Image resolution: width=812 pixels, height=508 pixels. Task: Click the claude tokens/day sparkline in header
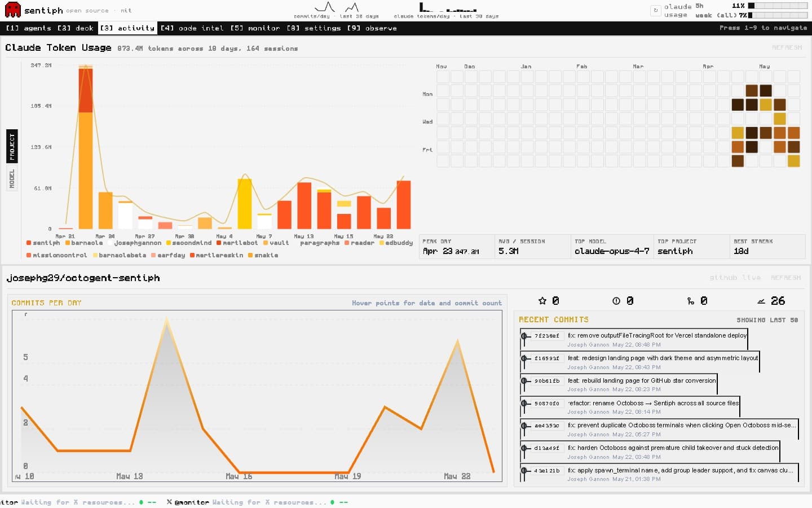click(x=448, y=7)
